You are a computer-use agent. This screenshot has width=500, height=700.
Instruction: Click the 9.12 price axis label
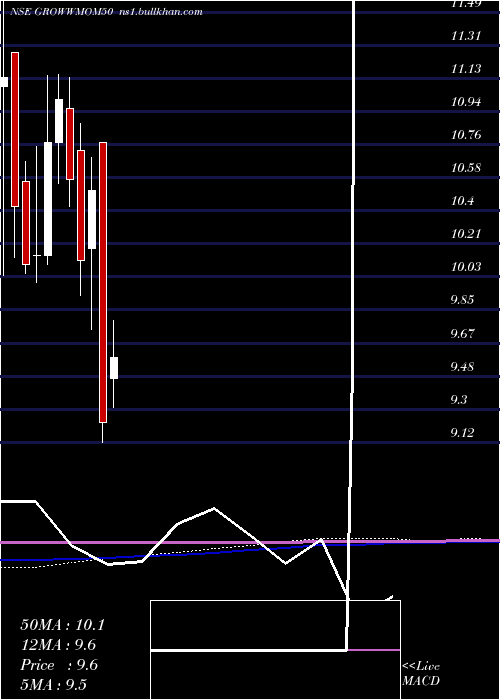click(462, 433)
